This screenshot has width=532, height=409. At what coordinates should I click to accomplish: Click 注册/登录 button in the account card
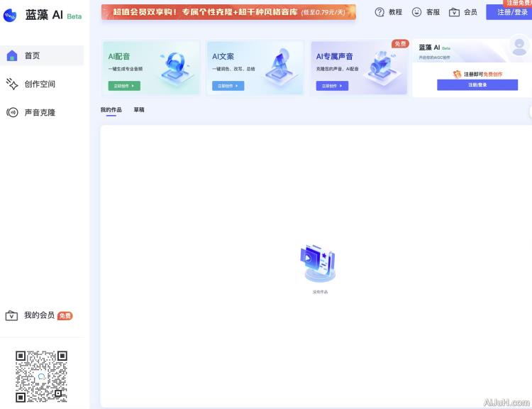tap(477, 84)
